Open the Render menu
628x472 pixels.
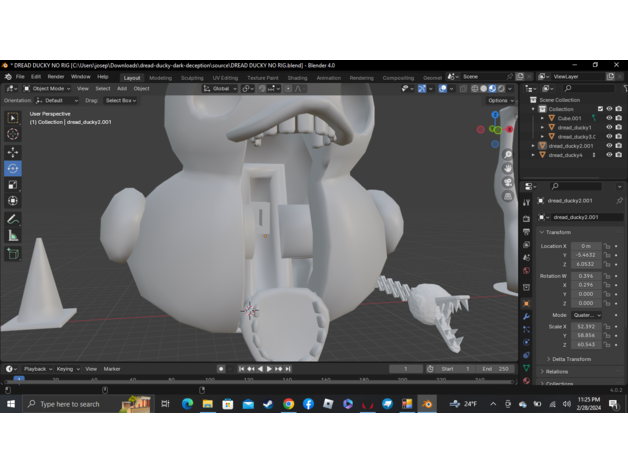coord(56,76)
